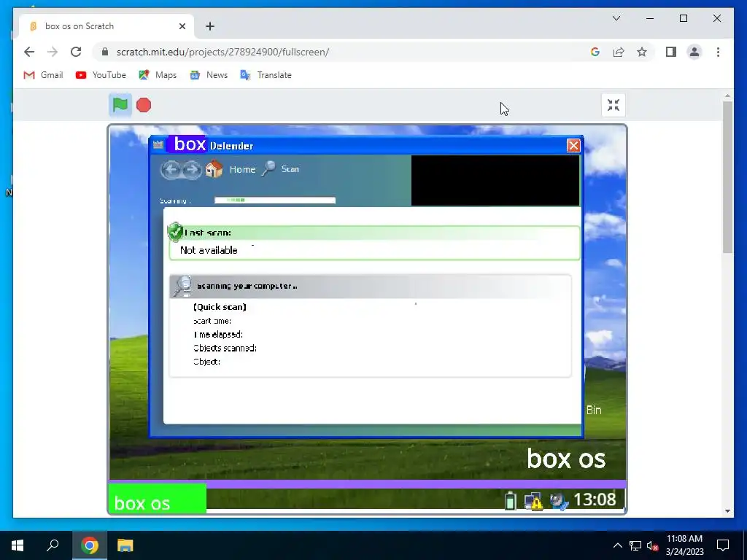Image resolution: width=747 pixels, height=560 pixels.
Task: Reload the Scratch page
Action: 76,52
